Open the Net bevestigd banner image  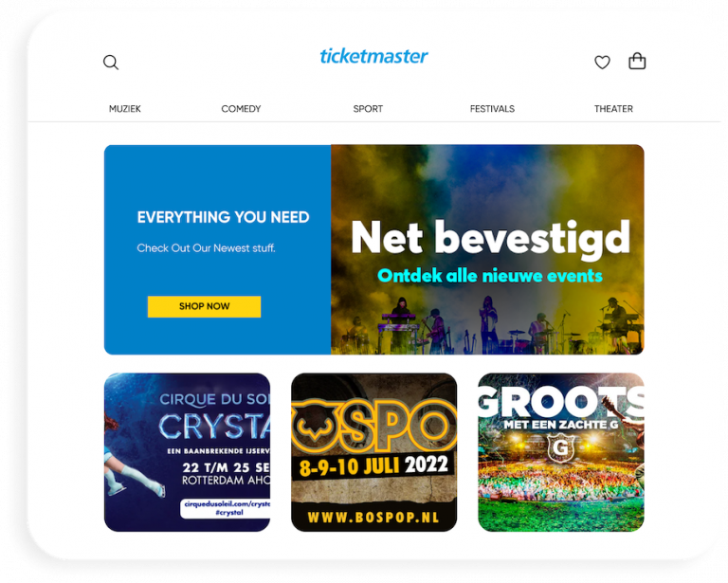coord(487,249)
